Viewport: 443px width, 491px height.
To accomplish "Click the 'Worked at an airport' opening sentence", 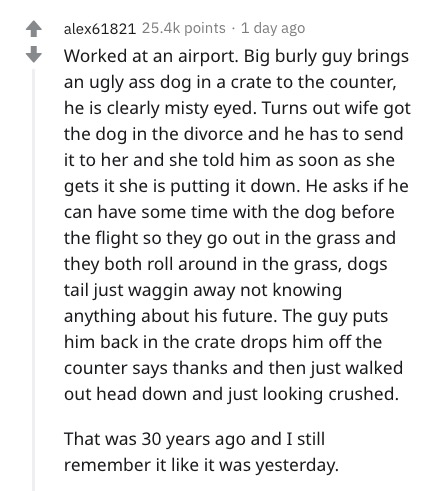I will click(151, 56).
